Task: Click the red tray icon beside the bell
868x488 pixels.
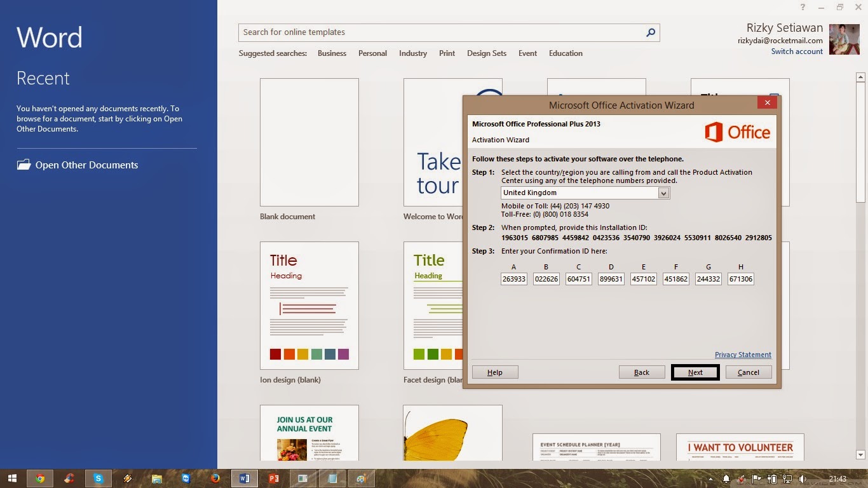Action: tap(742, 478)
